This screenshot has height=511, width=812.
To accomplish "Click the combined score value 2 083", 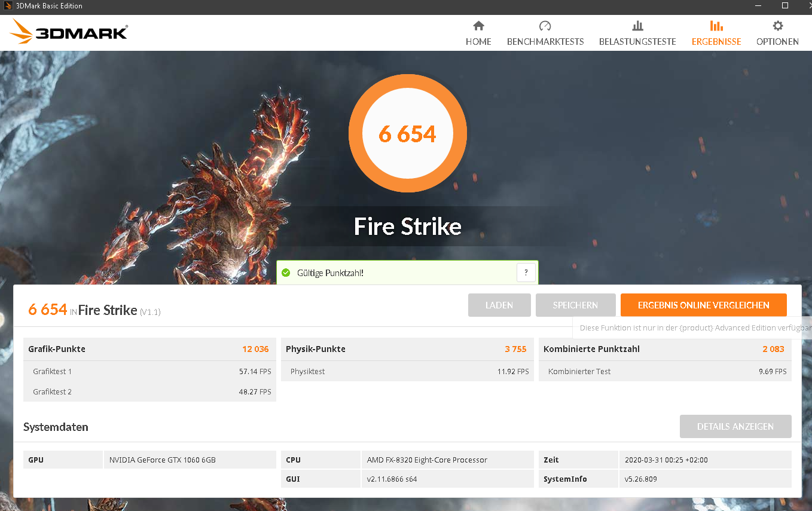I will click(x=773, y=349).
